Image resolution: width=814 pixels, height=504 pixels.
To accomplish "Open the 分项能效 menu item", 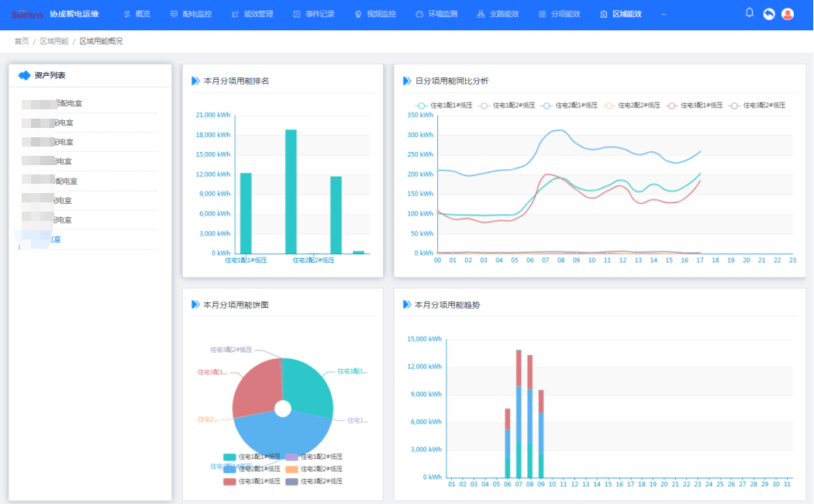I will 559,14.
